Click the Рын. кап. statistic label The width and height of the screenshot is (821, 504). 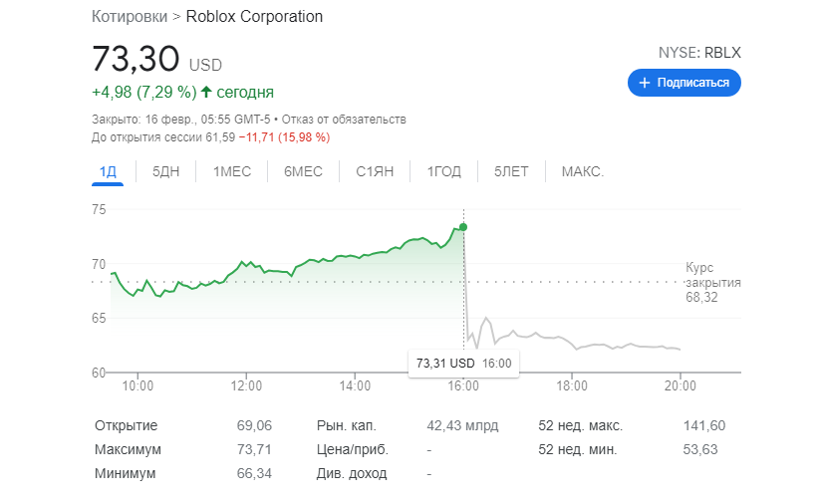tap(345, 425)
